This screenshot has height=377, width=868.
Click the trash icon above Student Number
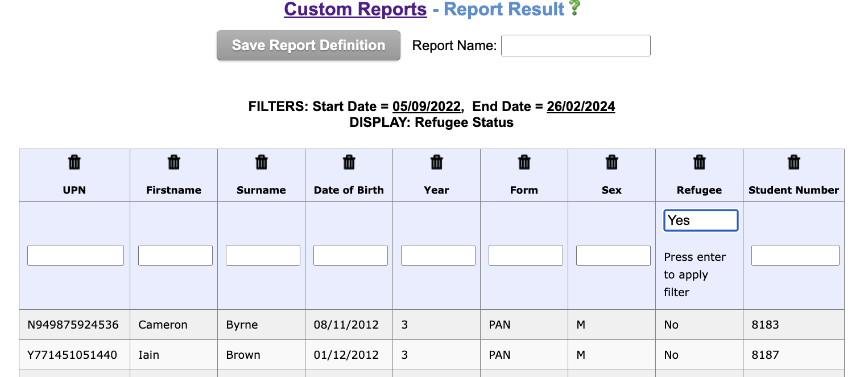pyautogui.click(x=794, y=162)
